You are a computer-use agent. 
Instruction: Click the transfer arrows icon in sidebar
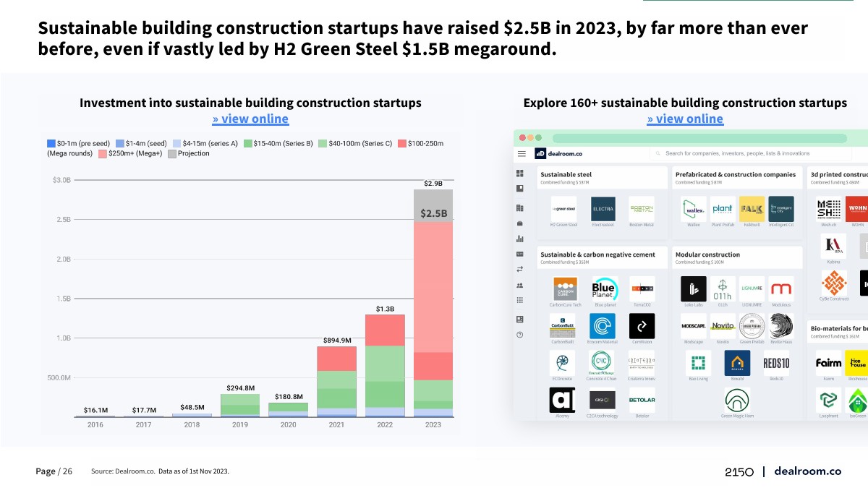(519, 269)
